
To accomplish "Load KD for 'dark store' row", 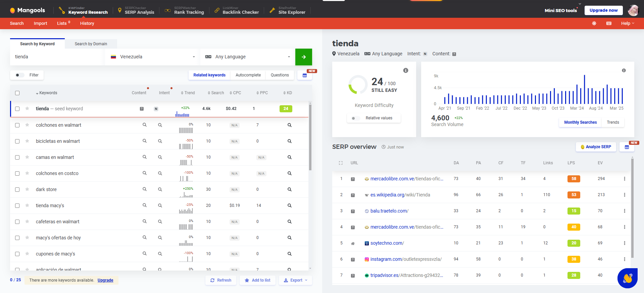I will point(289,189).
